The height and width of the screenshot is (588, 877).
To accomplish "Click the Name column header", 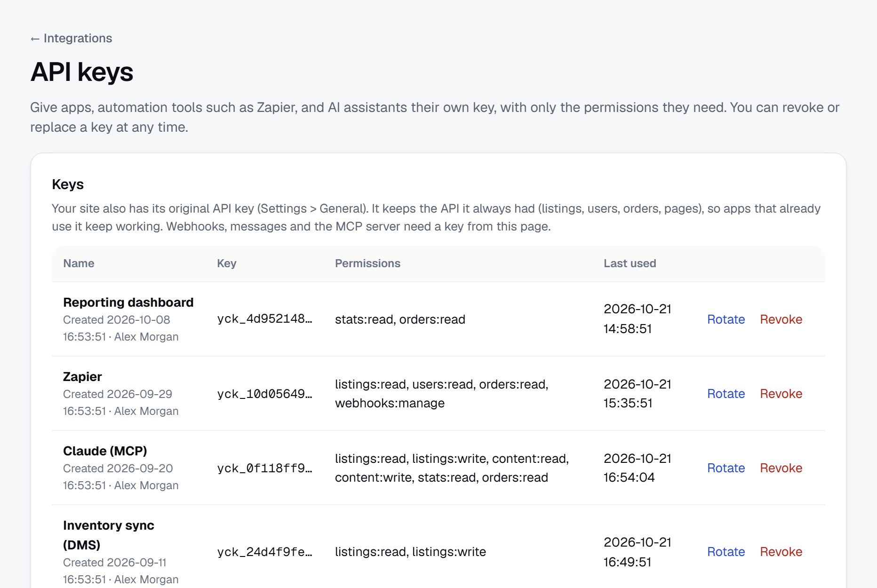I will click(x=79, y=263).
